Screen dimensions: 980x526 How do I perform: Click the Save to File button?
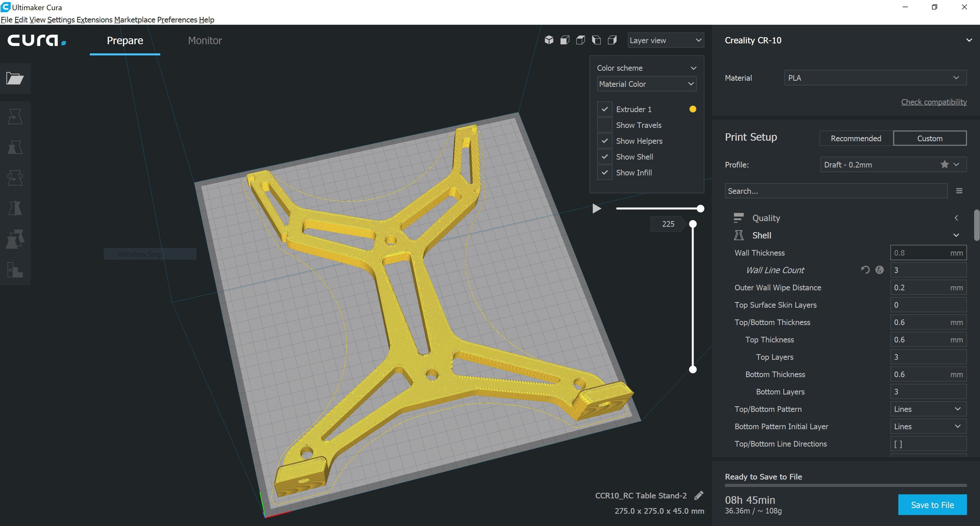(932, 505)
